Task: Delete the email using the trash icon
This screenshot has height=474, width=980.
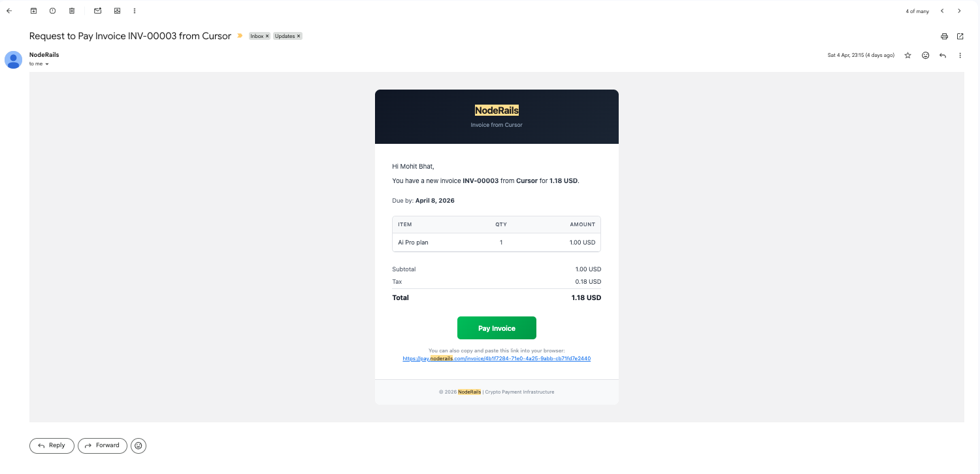Action: 72,10
